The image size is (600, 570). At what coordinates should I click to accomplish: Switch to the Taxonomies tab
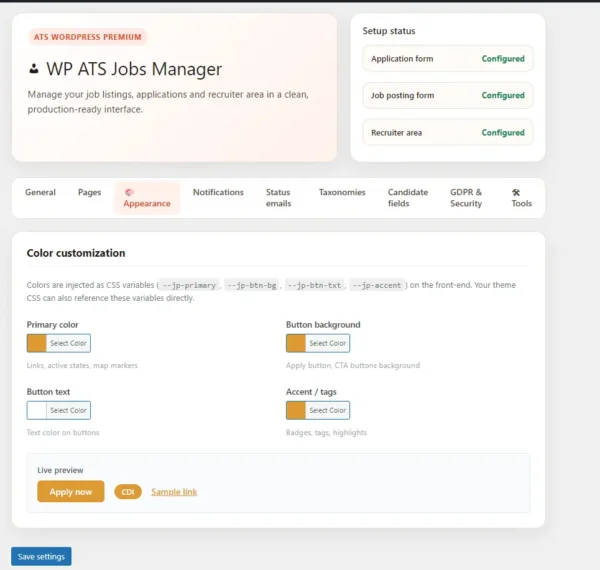[x=342, y=192]
